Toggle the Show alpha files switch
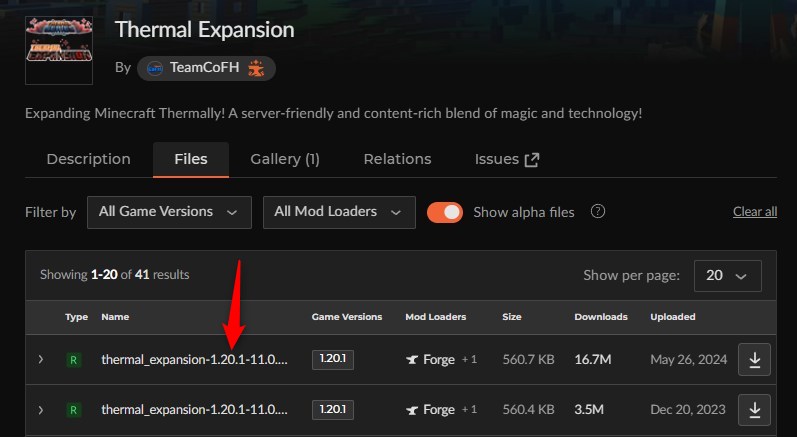The width and height of the screenshot is (797, 437). (445, 212)
